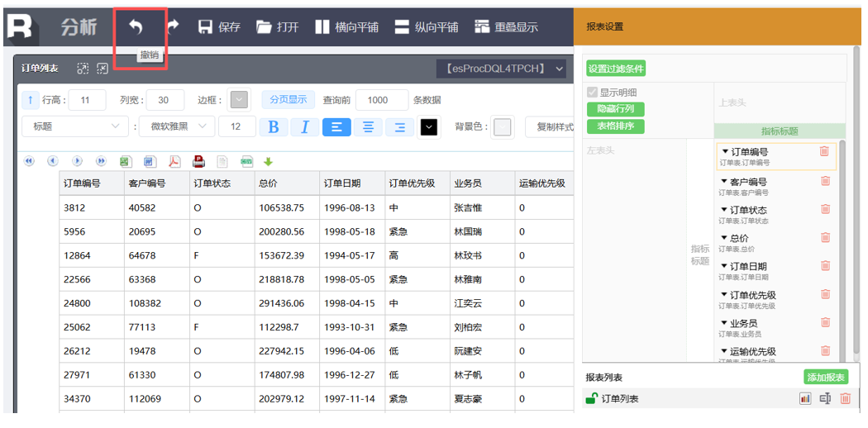Viewport: 868px width, 428px height.
Task: Click the 设置过滤条件 button
Action: [616, 69]
